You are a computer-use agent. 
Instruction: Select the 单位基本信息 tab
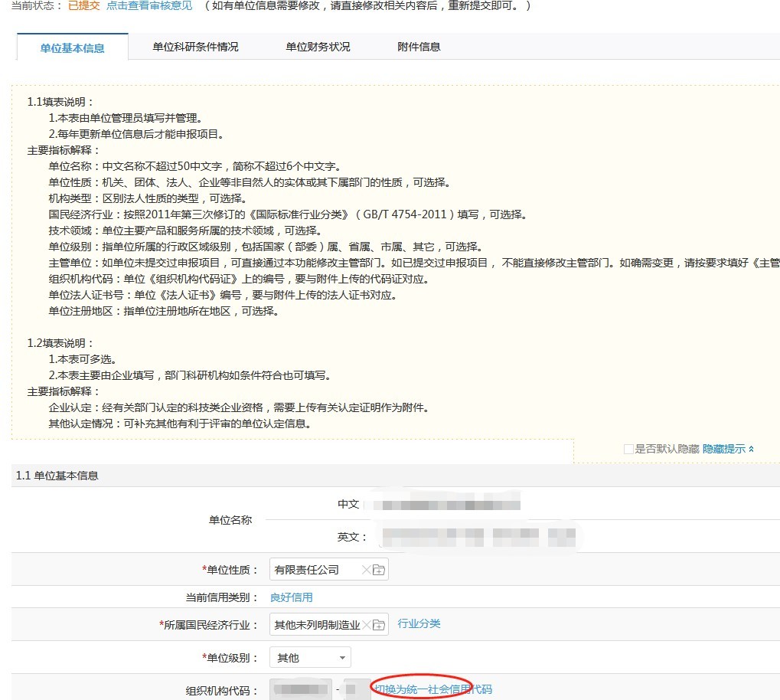coord(72,48)
